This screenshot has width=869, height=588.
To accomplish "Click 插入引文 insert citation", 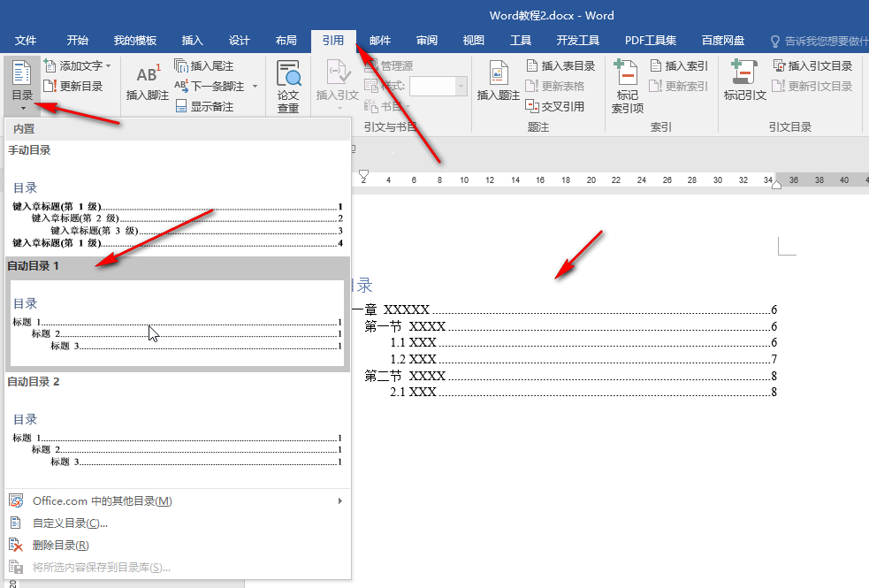I will click(338, 84).
